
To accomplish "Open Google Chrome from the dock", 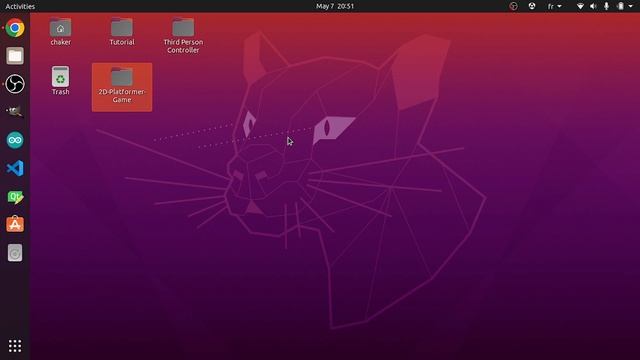I will click(15, 28).
